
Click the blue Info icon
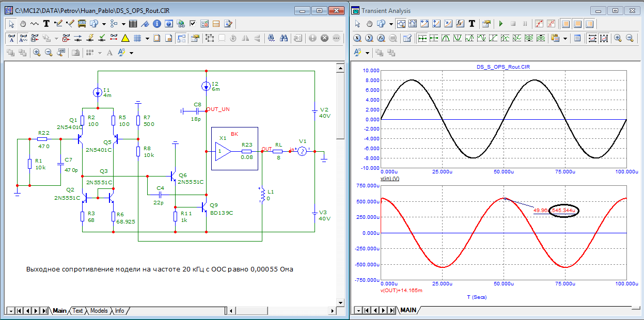pyautogui.click(x=156, y=24)
